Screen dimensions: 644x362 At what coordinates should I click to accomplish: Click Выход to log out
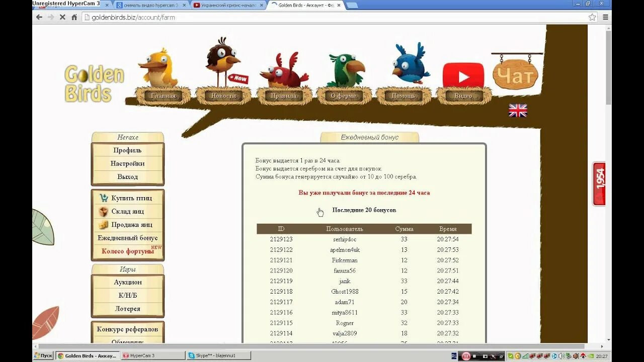(x=127, y=177)
